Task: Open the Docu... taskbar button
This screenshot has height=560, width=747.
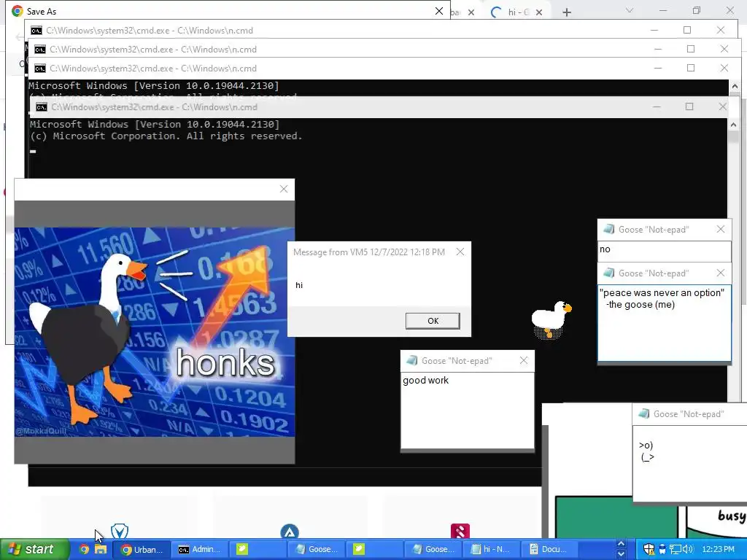Action: pos(549,549)
